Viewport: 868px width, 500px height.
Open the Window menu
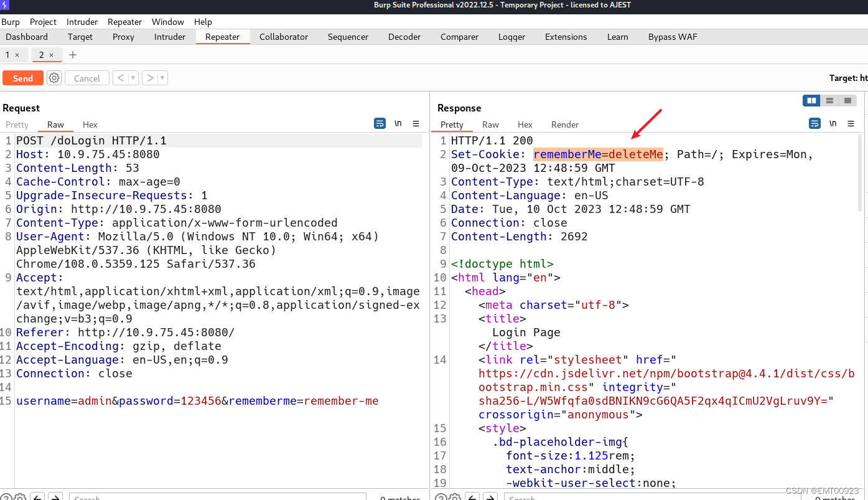tap(168, 22)
